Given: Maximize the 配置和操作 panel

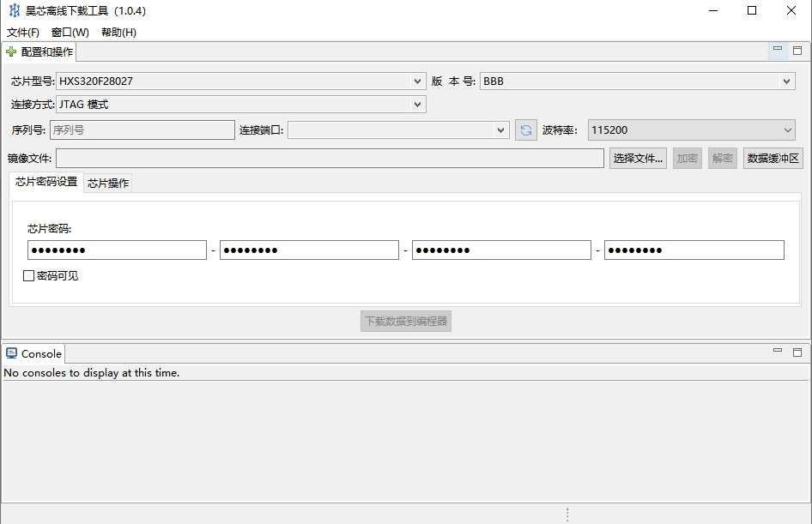Looking at the screenshot, I should tap(797, 51).
